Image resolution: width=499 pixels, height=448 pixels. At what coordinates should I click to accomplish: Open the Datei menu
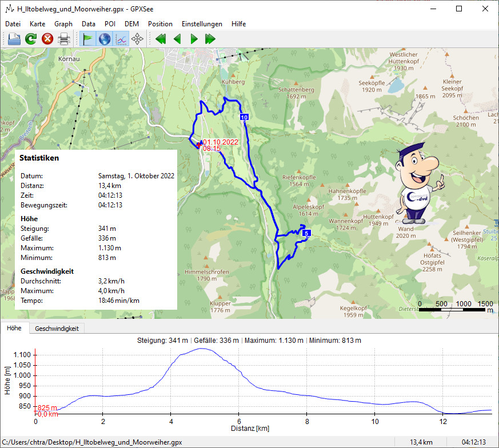[13, 24]
